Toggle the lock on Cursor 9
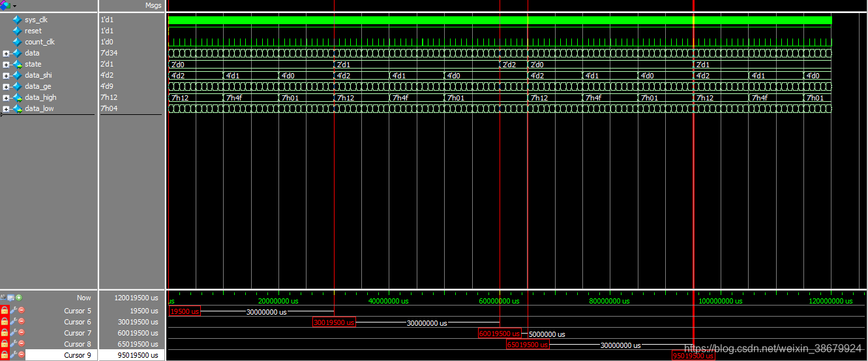 5,355
